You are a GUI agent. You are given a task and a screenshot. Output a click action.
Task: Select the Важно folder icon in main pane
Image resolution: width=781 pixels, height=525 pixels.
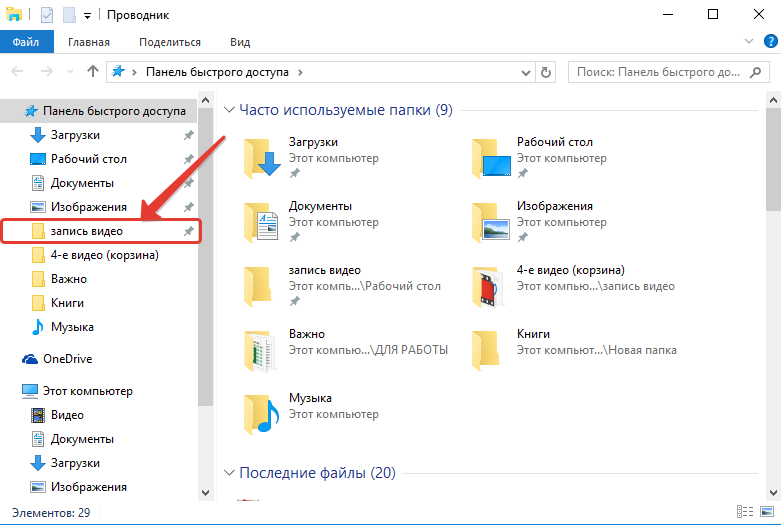260,351
